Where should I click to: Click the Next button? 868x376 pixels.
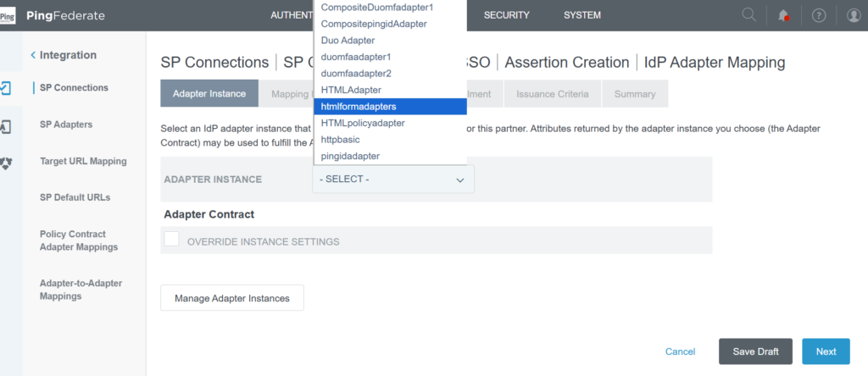pos(826,351)
